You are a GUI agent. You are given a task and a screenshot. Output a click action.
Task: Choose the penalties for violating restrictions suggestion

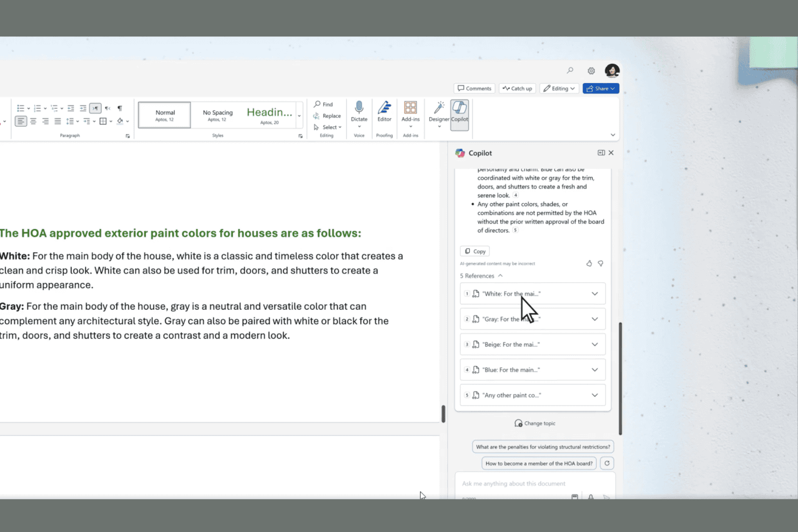(543, 447)
